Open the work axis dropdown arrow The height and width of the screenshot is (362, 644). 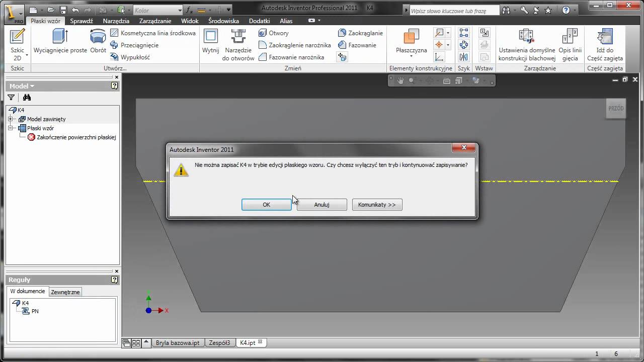pyautogui.click(x=448, y=33)
